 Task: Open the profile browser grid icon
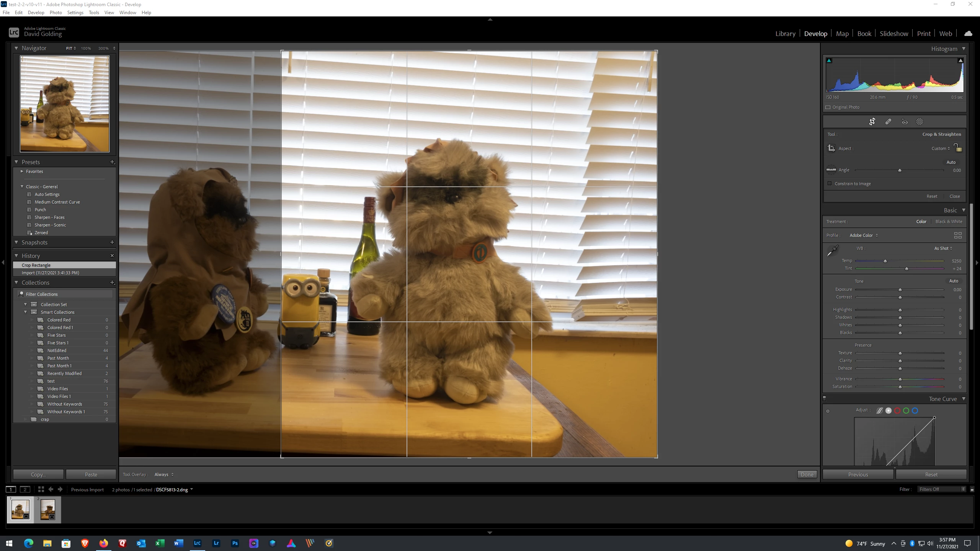958,235
